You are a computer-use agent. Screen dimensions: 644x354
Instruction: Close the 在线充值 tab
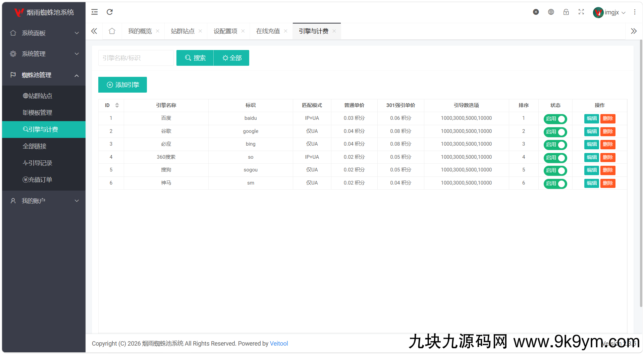[x=285, y=31]
